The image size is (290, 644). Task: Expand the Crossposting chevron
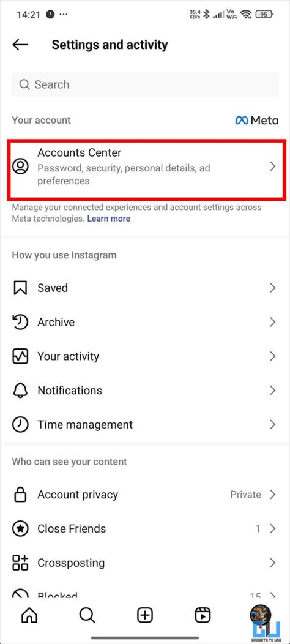pos(272,563)
